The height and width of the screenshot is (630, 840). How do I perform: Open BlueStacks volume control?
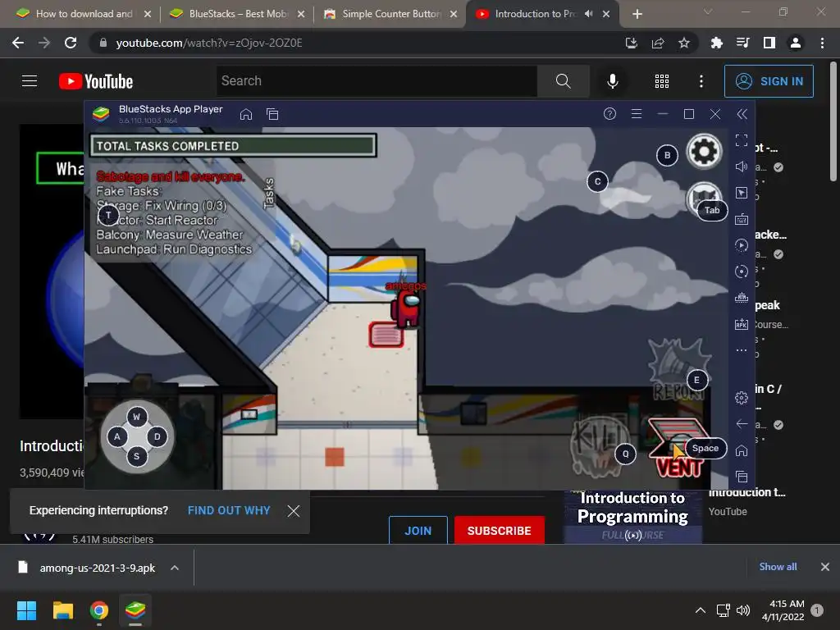point(742,167)
